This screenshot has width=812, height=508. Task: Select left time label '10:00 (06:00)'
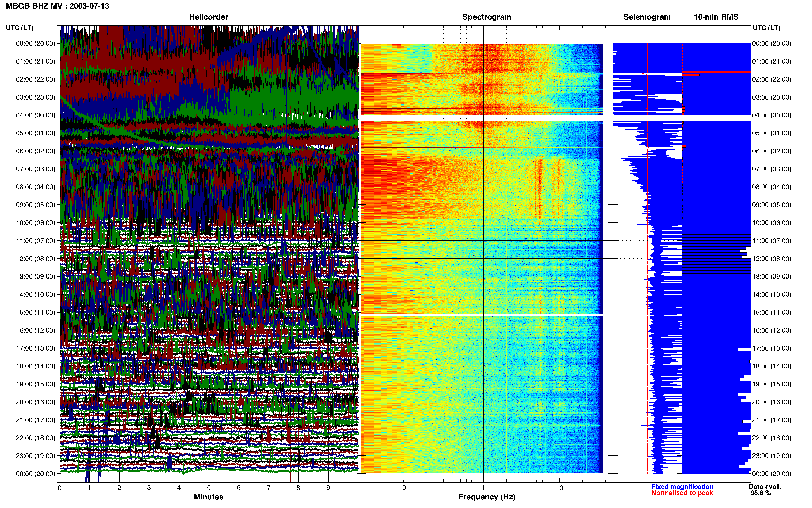point(36,223)
